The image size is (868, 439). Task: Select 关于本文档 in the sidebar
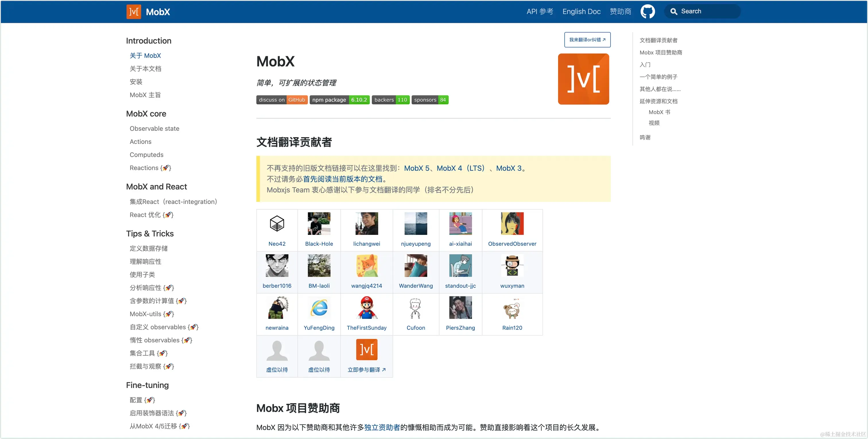tap(145, 69)
